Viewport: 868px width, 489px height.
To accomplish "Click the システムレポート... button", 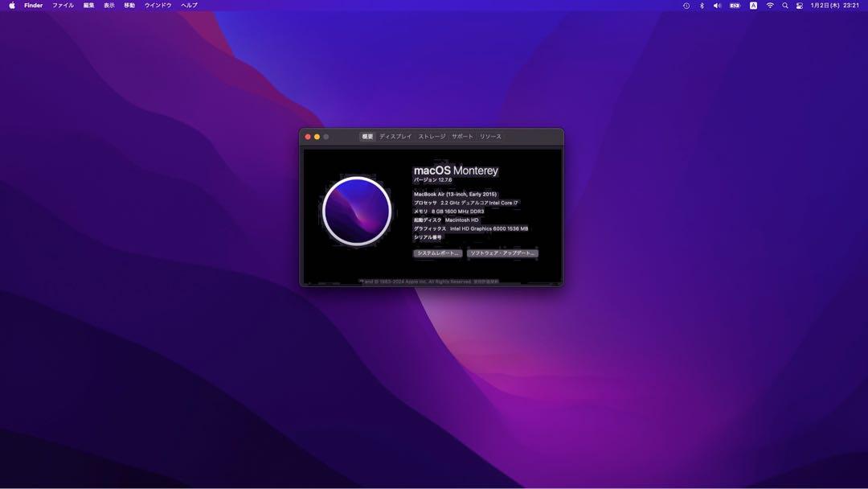I will pyautogui.click(x=438, y=253).
